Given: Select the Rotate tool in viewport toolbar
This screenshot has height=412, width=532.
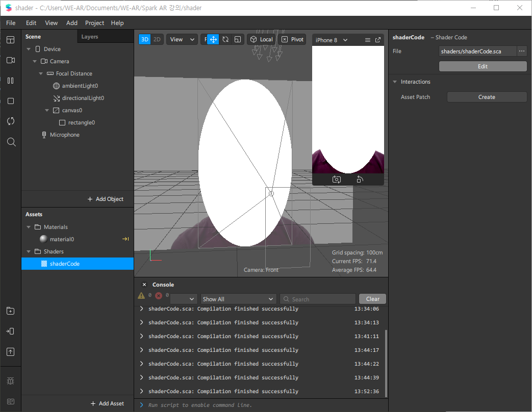Looking at the screenshot, I should click(x=225, y=39).
